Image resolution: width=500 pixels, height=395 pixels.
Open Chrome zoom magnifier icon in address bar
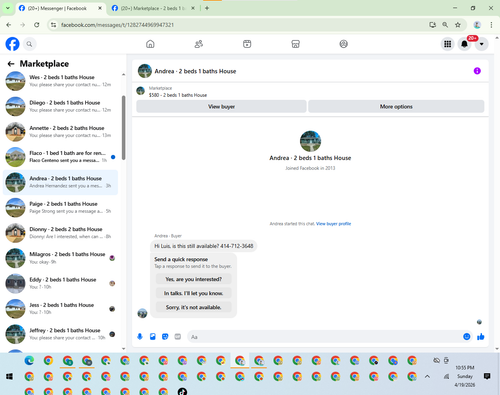tap(445, 25)
